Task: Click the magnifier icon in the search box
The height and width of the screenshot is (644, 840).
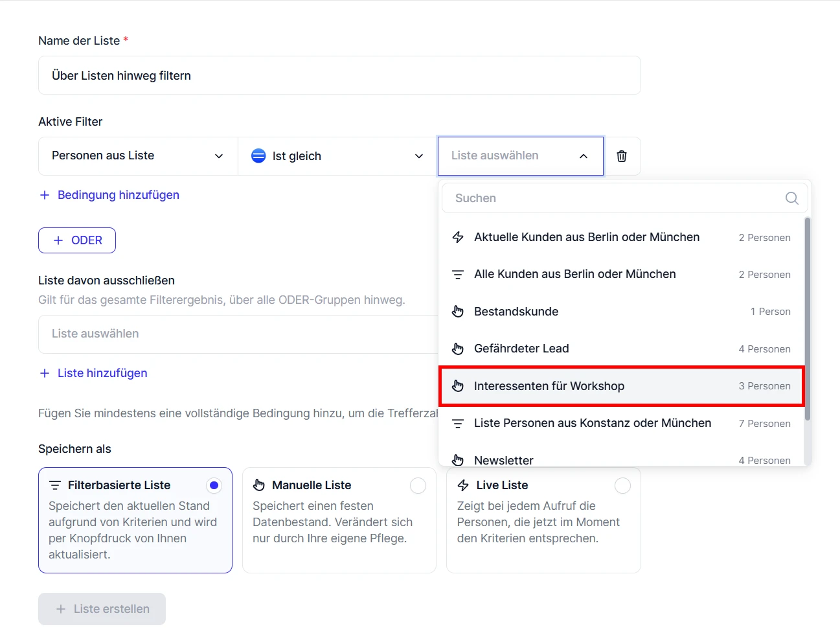Action: coord(791,198)
